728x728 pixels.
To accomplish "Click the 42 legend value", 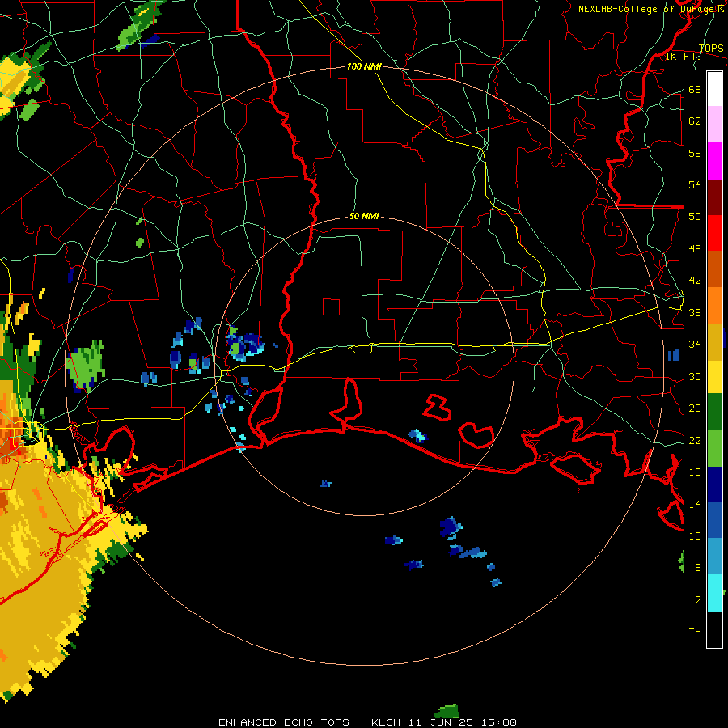I will [x=695, y=281].
